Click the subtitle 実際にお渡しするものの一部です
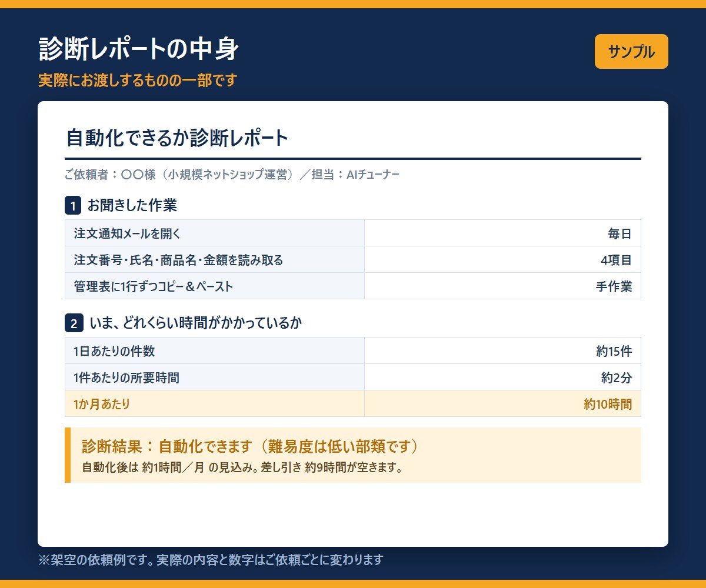The image size is (706, 588). [137, 80]
